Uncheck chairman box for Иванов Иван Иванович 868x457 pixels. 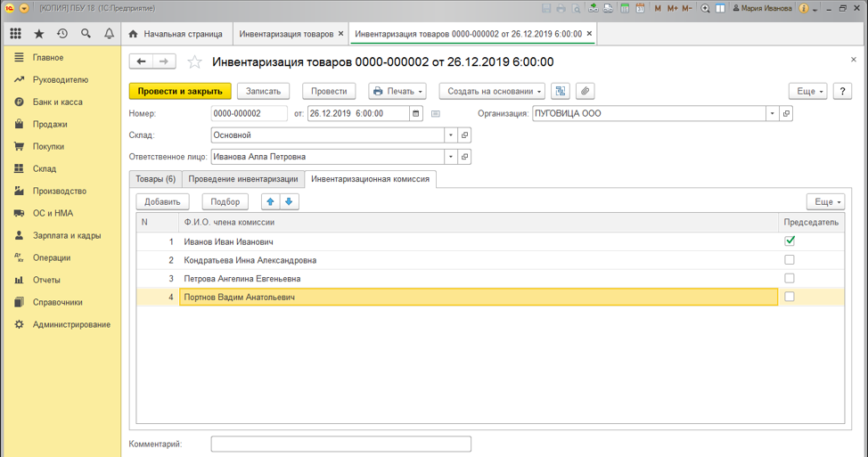click(790, 241)
